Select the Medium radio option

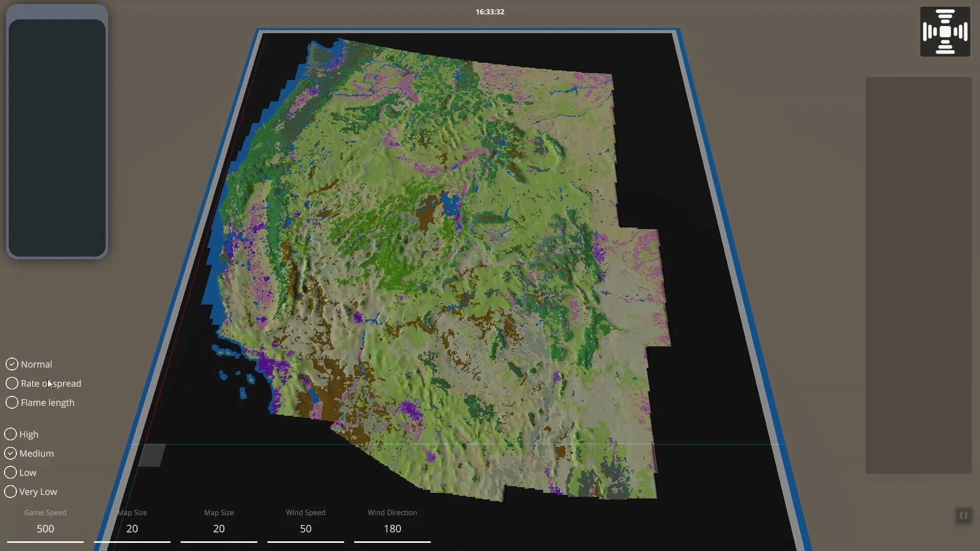pyautogui.click(x=29, y=453)
